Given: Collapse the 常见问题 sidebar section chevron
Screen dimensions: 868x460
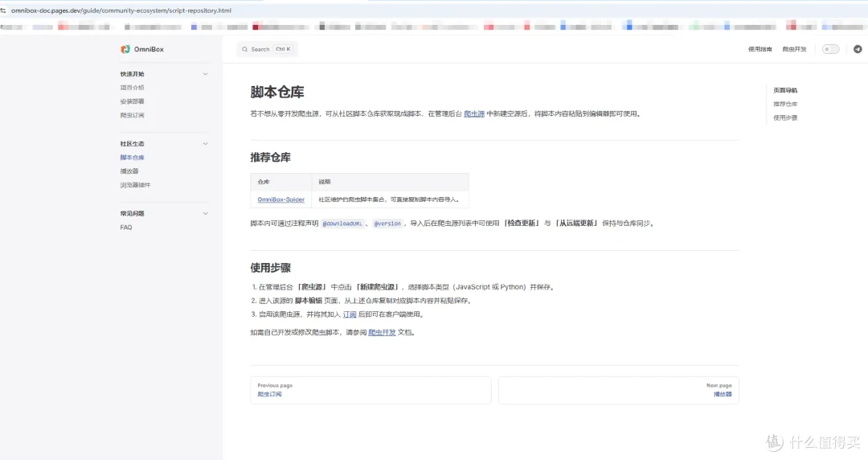Looking at the screenshot, I should pos(206,213).
